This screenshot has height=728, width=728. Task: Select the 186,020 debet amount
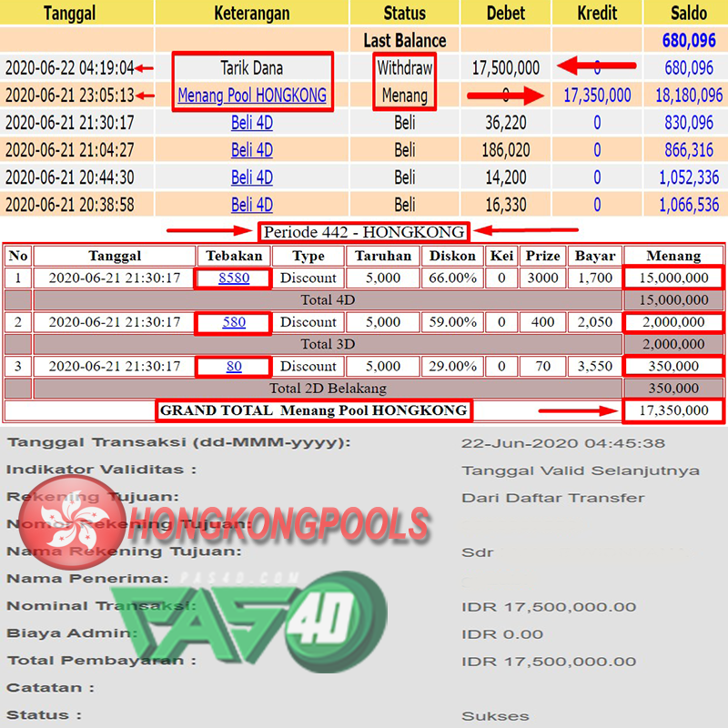506,150
